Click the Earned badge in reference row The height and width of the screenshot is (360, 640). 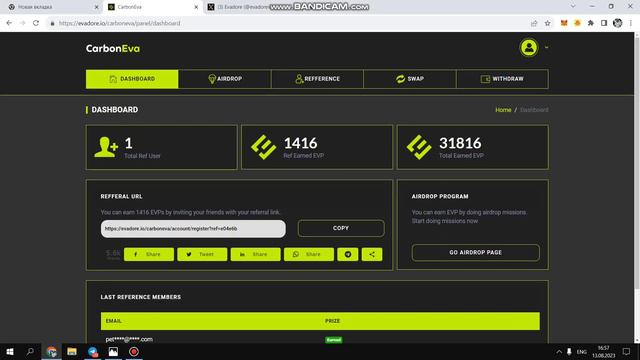pyautogui.click(x=333, y=340)
